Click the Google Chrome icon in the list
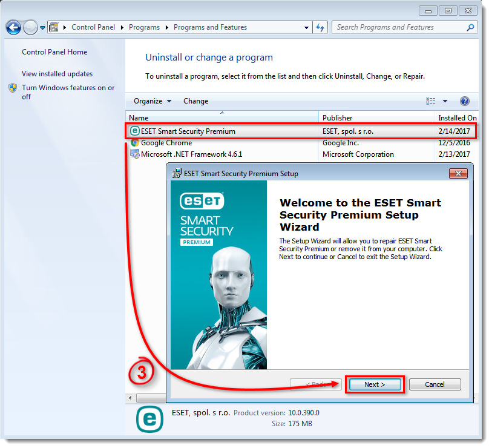Image resolution: width=489 pixels, height=448 pixels. (x=135, y=143)
